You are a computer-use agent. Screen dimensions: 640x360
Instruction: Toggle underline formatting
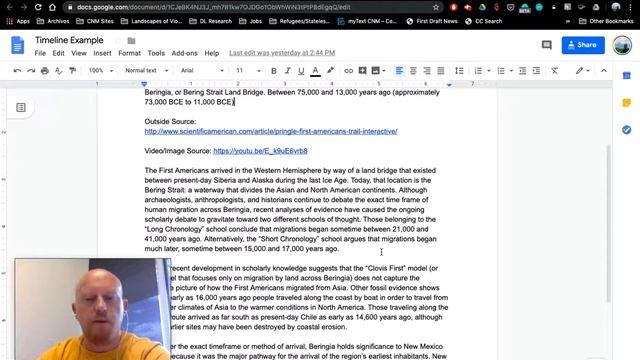(x=301, y=71)
